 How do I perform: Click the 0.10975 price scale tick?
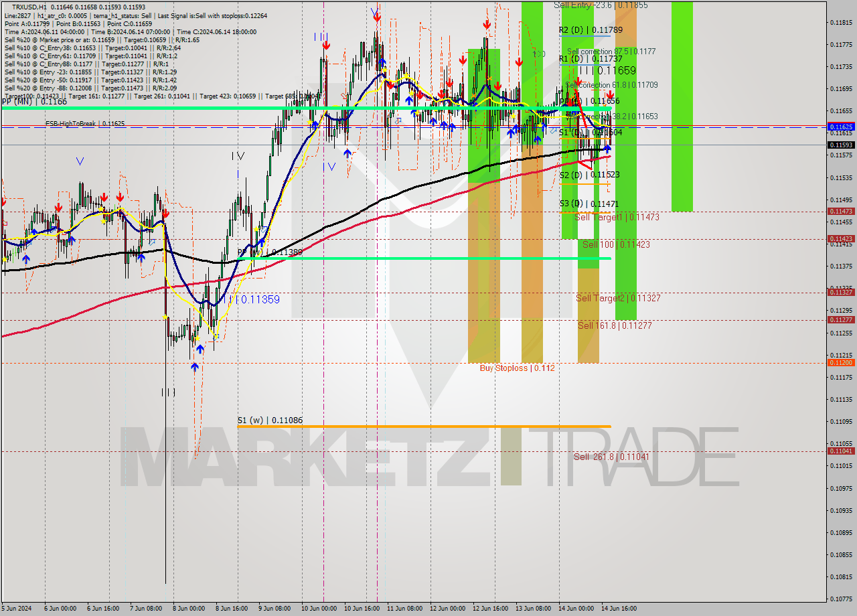click(x=841, y=488)
